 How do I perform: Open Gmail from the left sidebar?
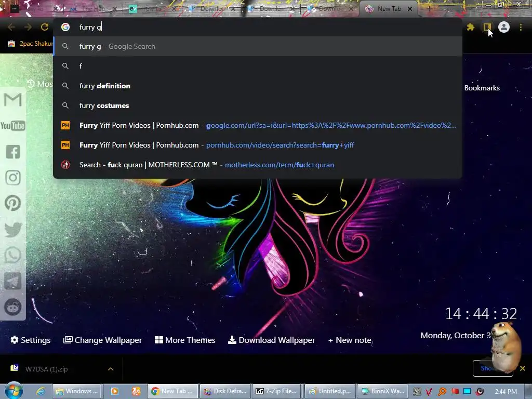[x=13, y=100]
